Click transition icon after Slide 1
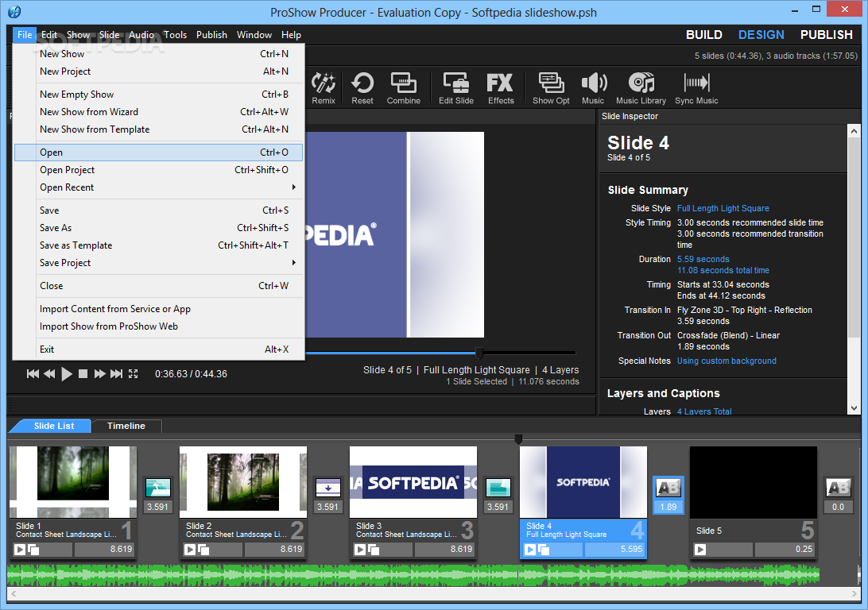The image size is (868, 610). tap(157, 488)
